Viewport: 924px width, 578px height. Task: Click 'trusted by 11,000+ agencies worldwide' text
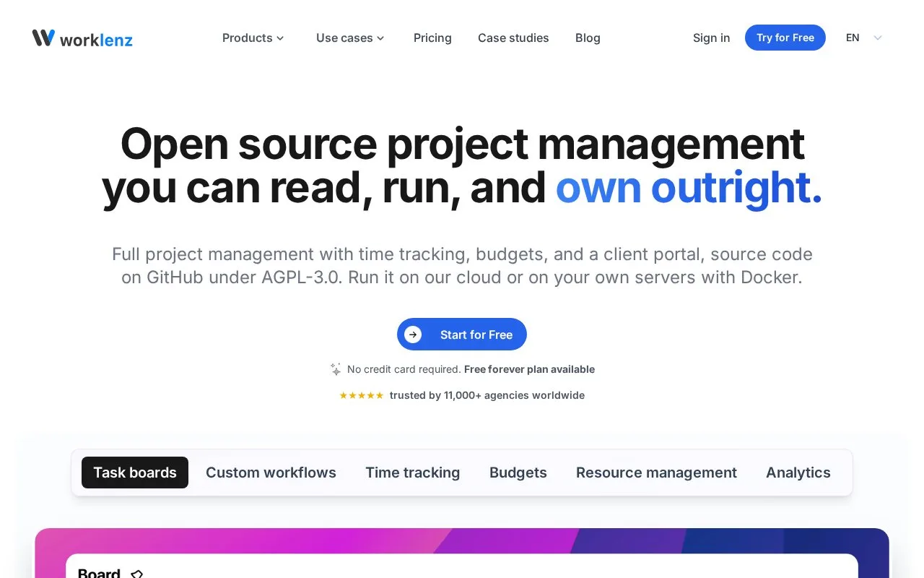tap(487, 395)
